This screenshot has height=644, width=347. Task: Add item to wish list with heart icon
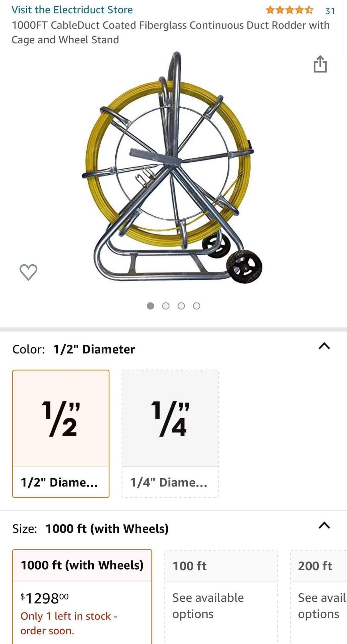tap(29, 272)
